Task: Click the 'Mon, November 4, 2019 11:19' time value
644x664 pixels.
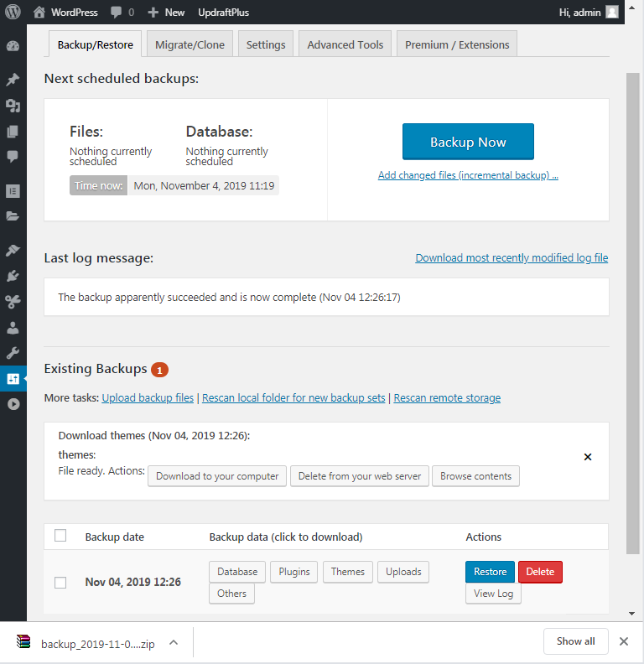Action: point(204,185)
